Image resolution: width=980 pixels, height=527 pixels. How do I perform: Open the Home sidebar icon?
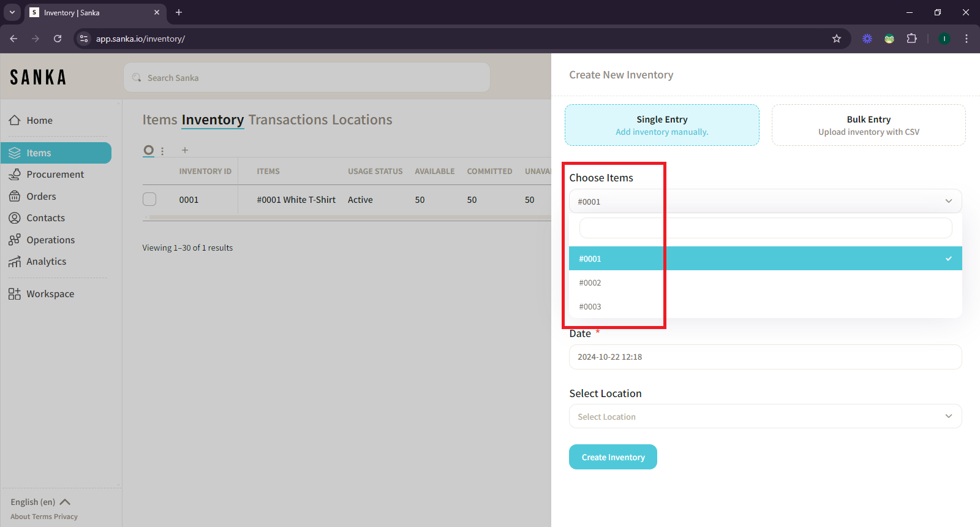pyautogui.click(x=15, y=120)
